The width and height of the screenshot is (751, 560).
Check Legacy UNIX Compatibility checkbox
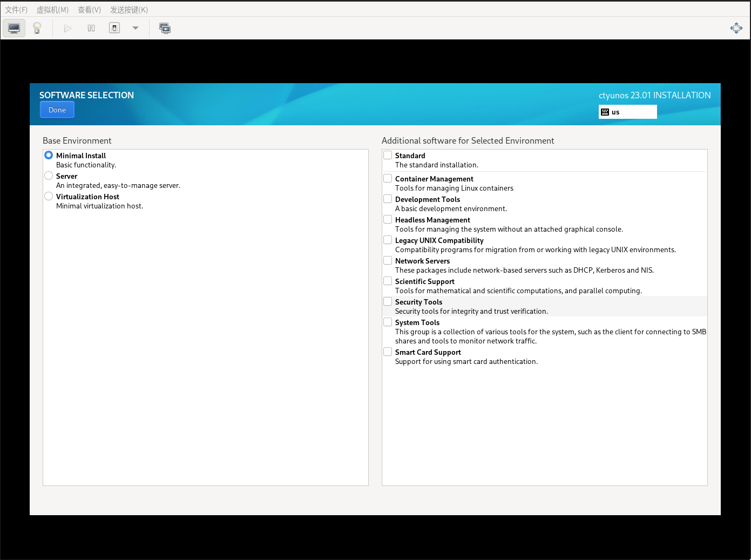[388, 240]
